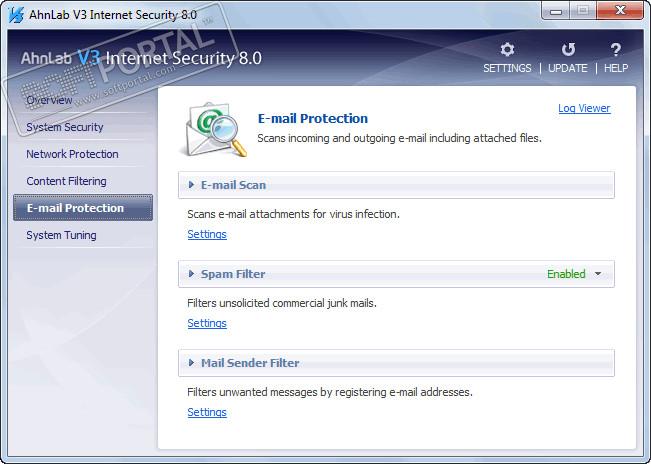Expand the E-mail Scan triangle
The width and height of the screenshot is (651, 464).
pyautogui.click(x=191, y=185)
